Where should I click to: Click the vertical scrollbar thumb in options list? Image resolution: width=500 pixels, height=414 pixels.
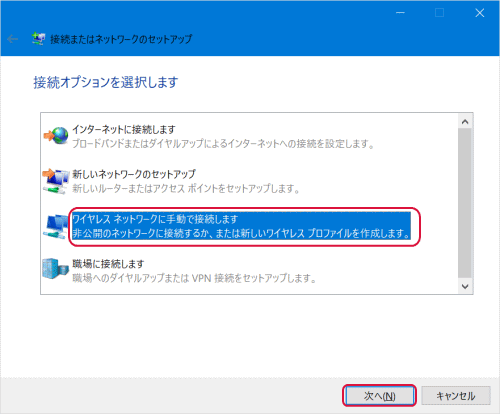(465, 203)
